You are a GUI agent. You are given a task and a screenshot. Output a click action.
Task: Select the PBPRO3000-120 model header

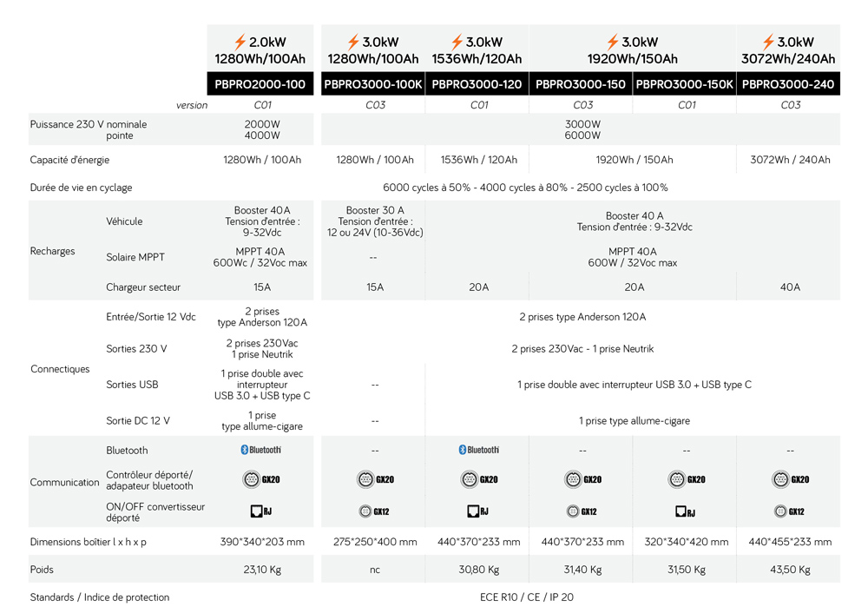pos(477,84)
